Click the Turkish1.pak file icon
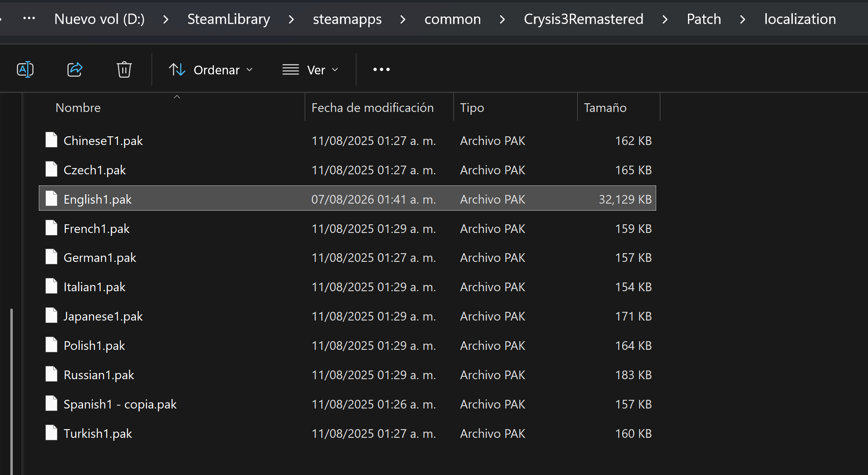The height and width of the screenshot is (475, 868). coord(51,432)
